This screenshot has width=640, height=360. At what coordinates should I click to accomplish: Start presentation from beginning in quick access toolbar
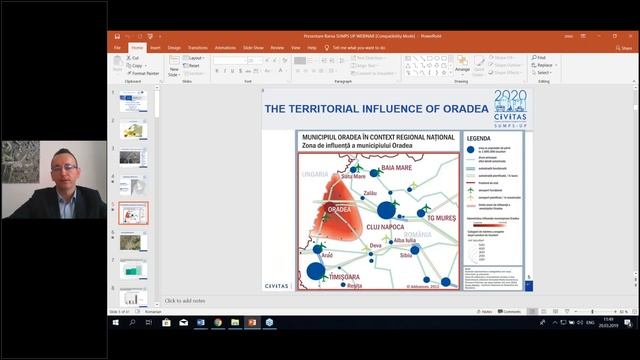pos(150,36)
